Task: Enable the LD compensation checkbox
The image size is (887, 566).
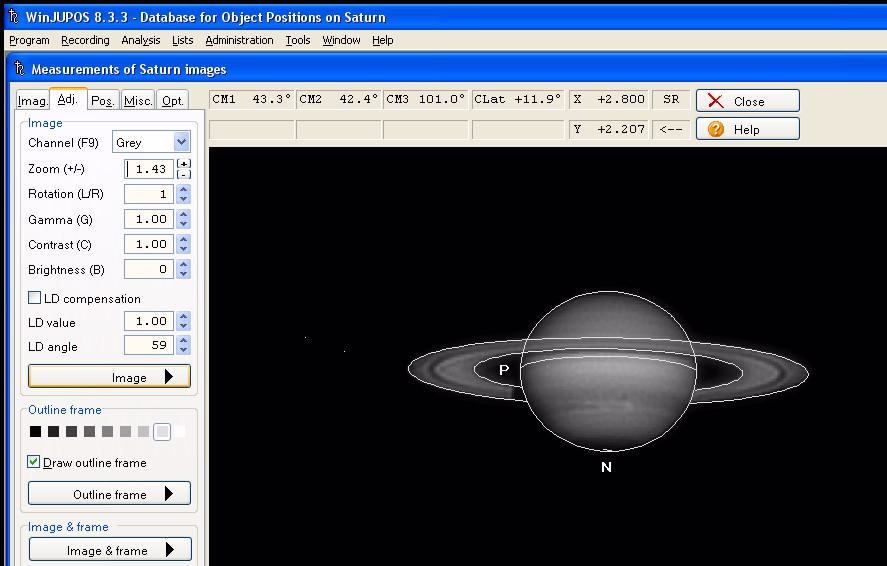Action: (35, 298)
